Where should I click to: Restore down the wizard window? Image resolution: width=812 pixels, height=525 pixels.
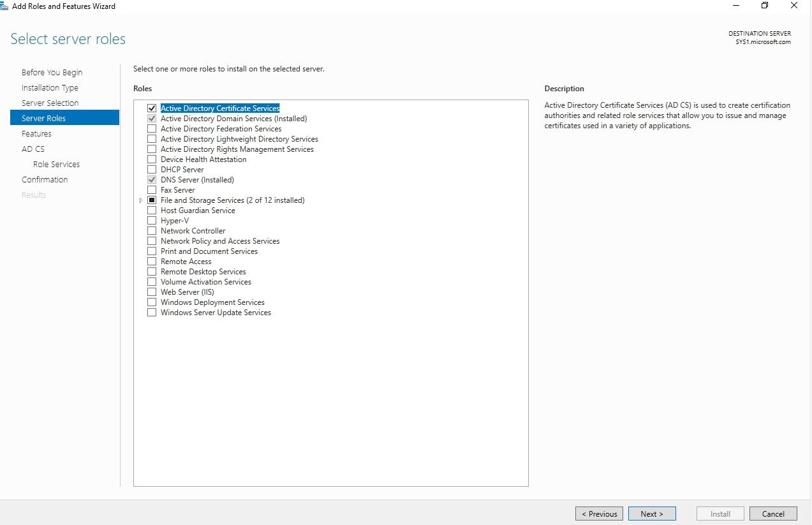(765, 6)
